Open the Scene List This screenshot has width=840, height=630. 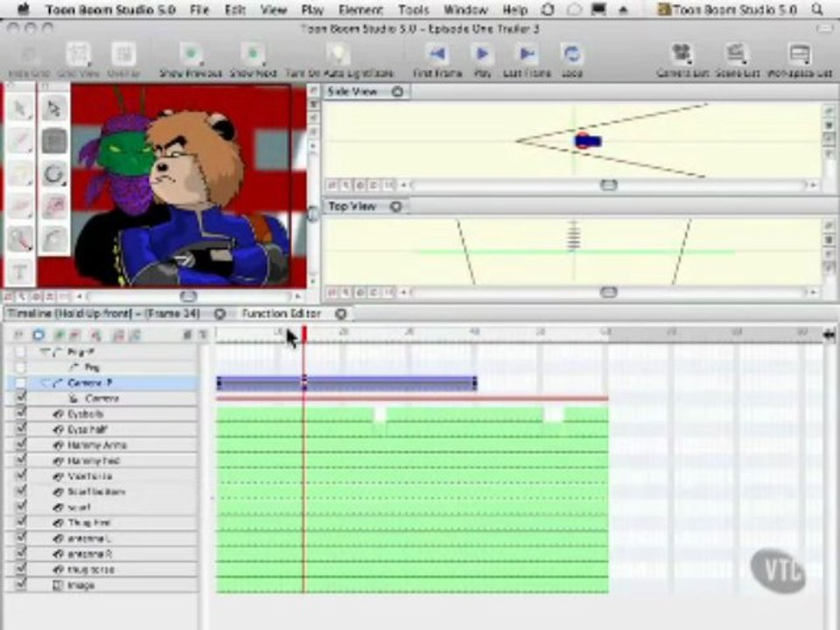737,54
